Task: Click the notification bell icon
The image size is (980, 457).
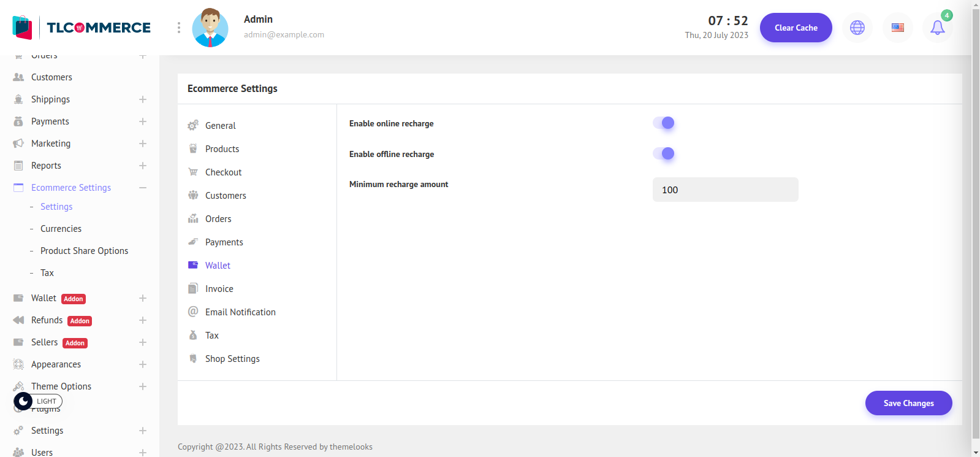Action: click(937, 28)
